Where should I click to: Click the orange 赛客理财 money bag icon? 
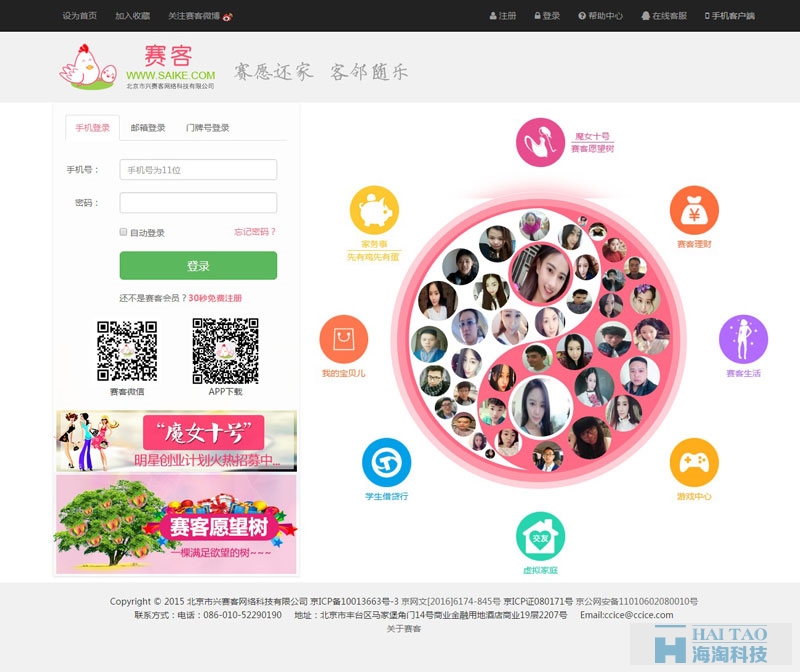(x=694, y=211)
